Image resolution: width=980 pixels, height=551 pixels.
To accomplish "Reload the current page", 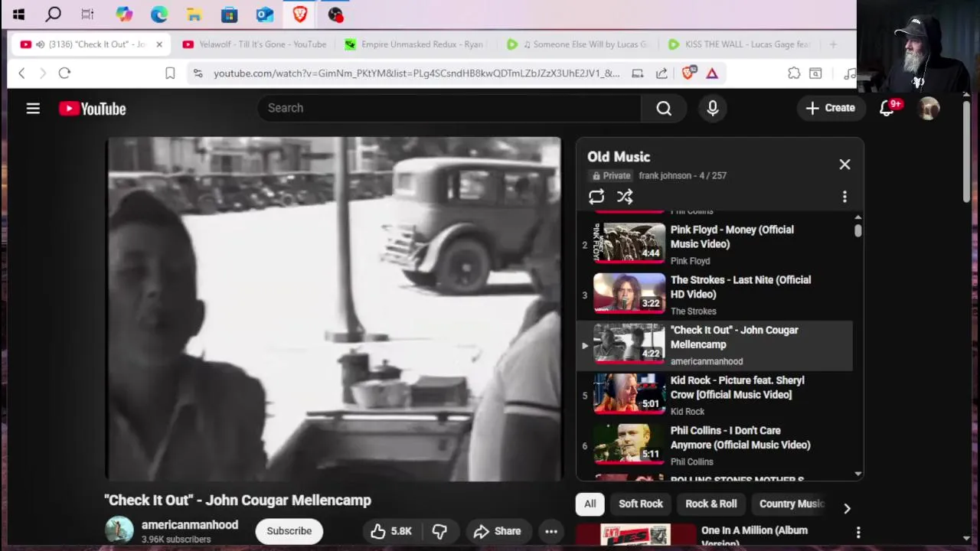I will tap(64, 73).
